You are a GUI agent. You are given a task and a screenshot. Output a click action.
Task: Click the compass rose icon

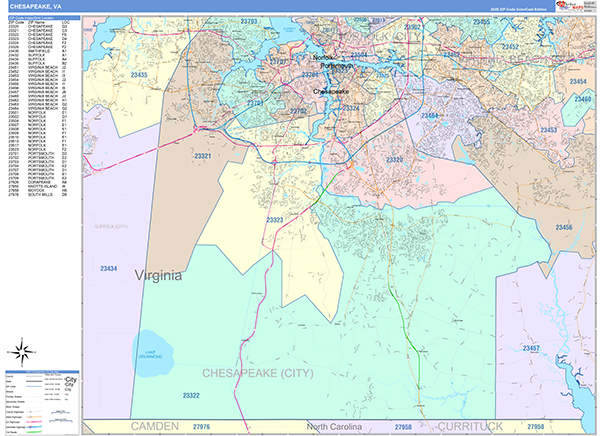point(22,352)
